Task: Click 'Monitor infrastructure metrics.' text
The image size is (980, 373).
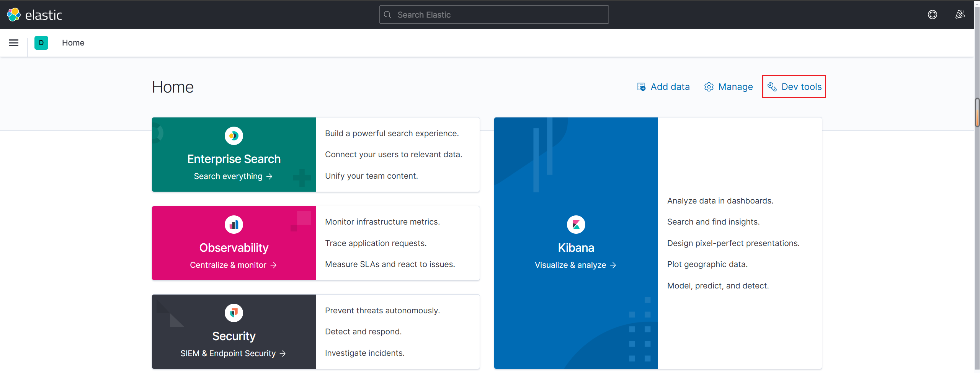Action: pos(382,222)
